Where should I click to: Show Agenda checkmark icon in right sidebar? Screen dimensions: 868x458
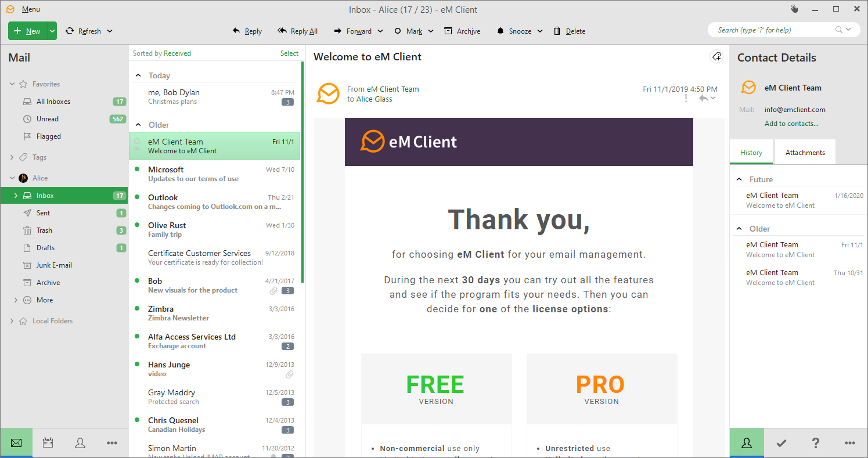tap(781, 443)
